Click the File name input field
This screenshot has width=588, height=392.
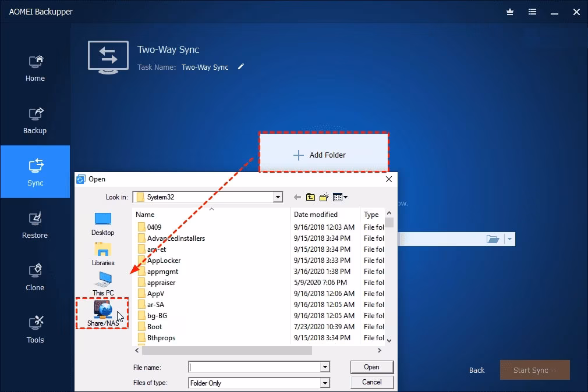pyautogui.click(x=254, y=367)
